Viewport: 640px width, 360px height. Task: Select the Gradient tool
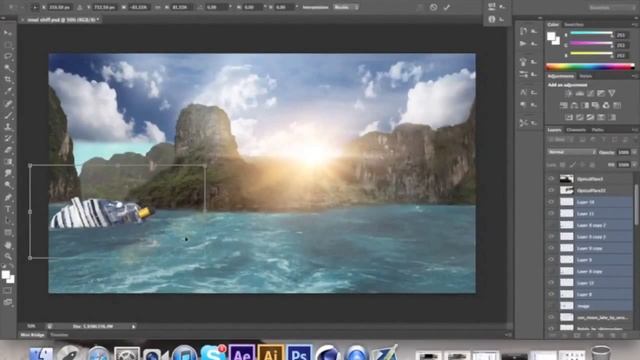pyautogui.click(x=8, y=162)
